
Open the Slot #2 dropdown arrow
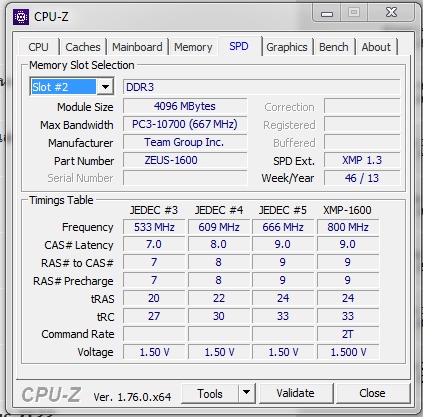[x=105, y=87]
